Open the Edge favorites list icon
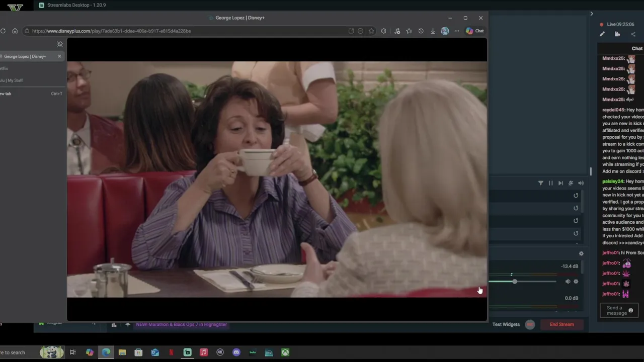The height and width of the screenshot is (362, 644). pyautogui.click(x=409, y=31)
